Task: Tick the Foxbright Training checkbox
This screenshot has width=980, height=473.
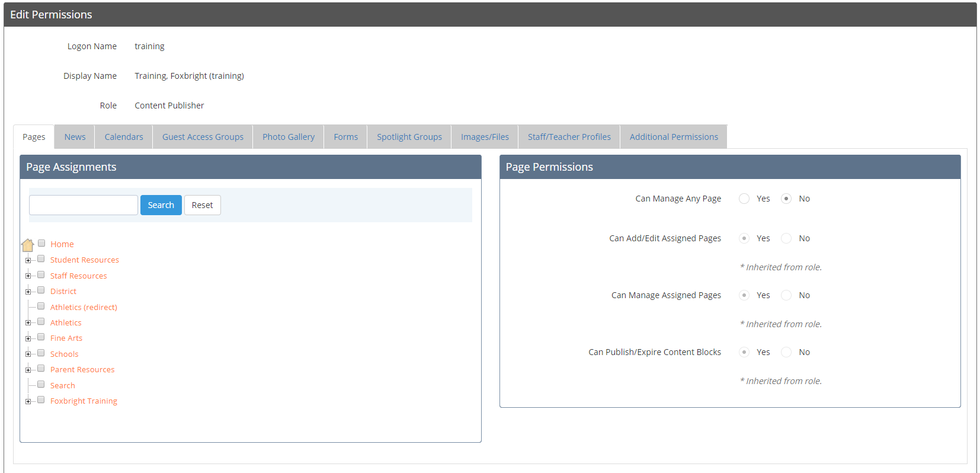Action: coord(41,400)
